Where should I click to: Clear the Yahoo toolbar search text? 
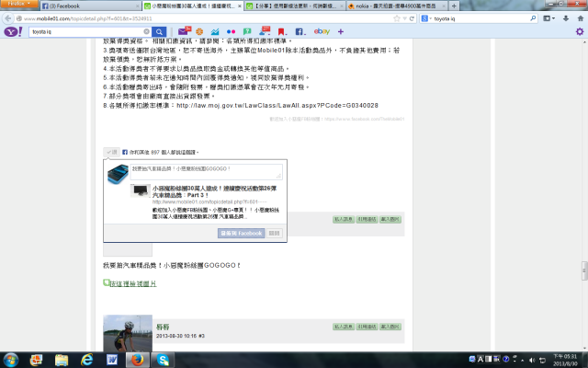point(147,31)
